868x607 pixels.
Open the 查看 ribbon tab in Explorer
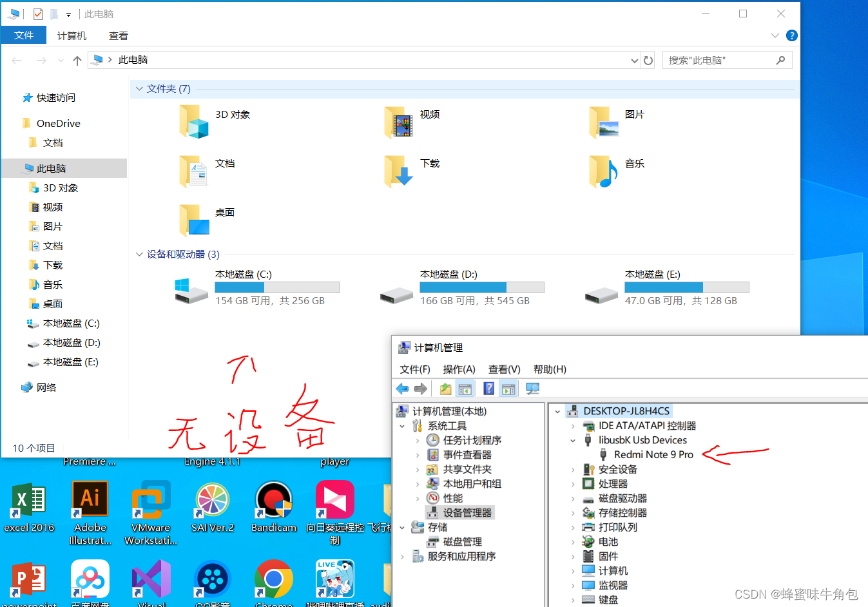(x=119, y=35)
